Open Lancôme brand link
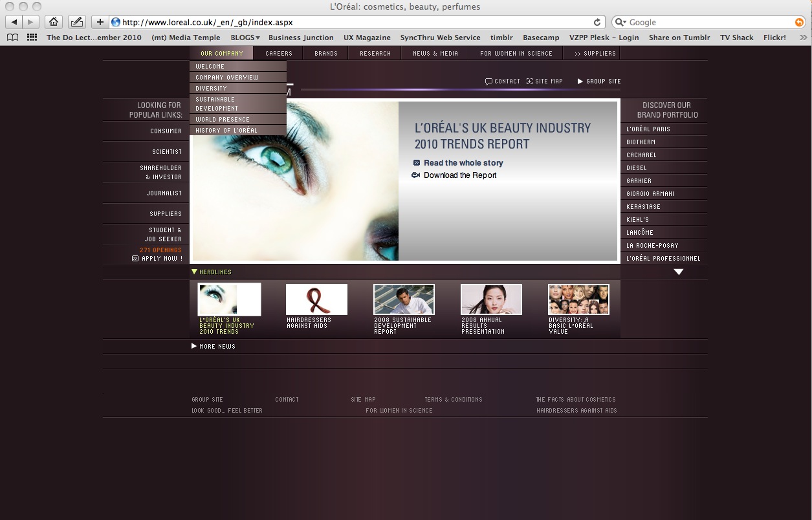Screen dimensions: 812x520 point(640,233)
